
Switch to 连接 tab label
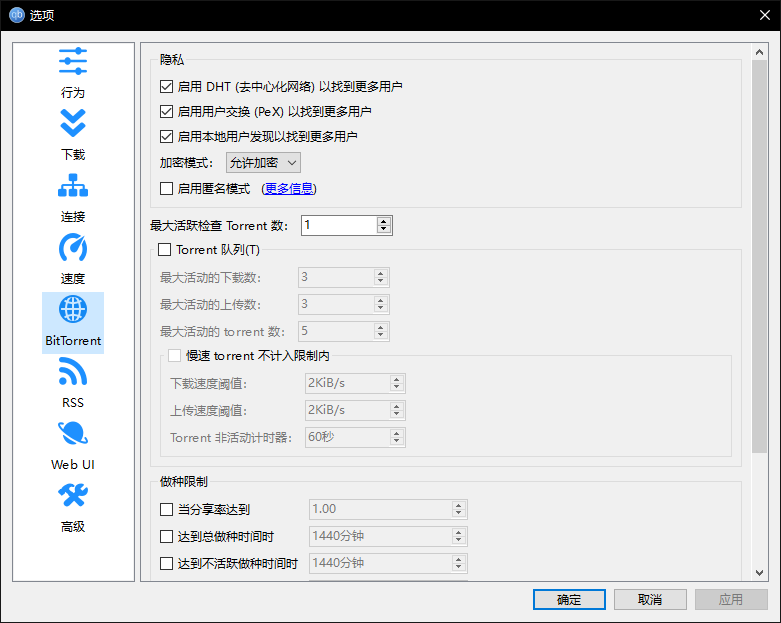tap(73, 217)
